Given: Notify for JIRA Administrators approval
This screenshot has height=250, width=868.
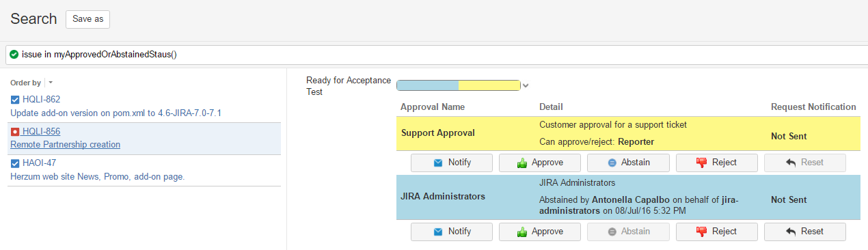Looking at the screenshot, I should 451,232.
